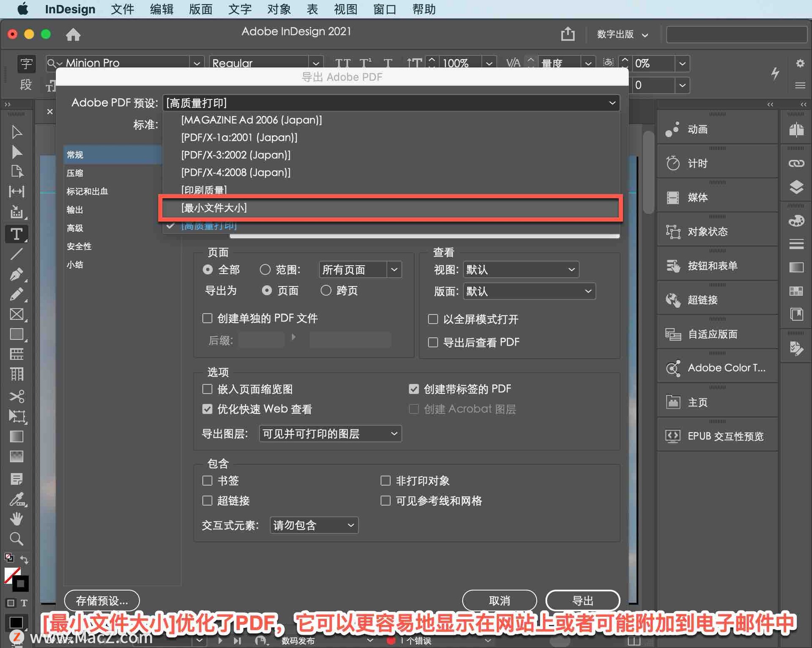The image size is (812, 648).
Task: Select the Gap tool
Action: [x=16, y=191]
